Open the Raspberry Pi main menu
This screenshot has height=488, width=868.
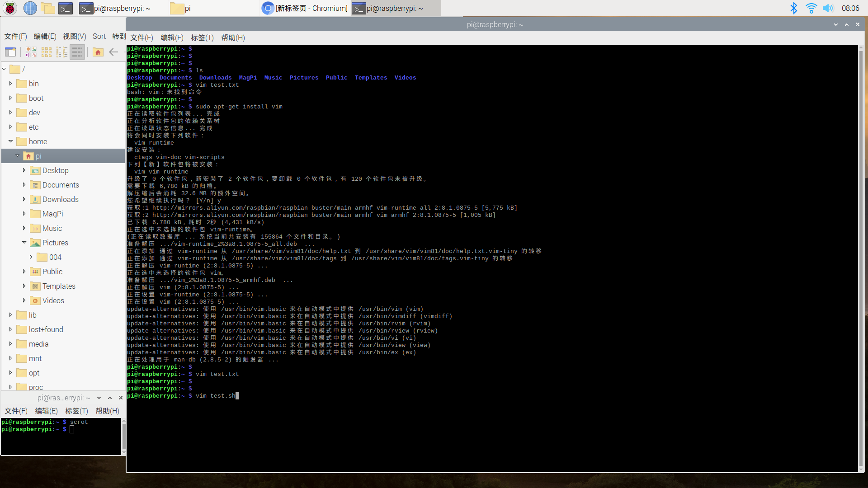(10, 8)
